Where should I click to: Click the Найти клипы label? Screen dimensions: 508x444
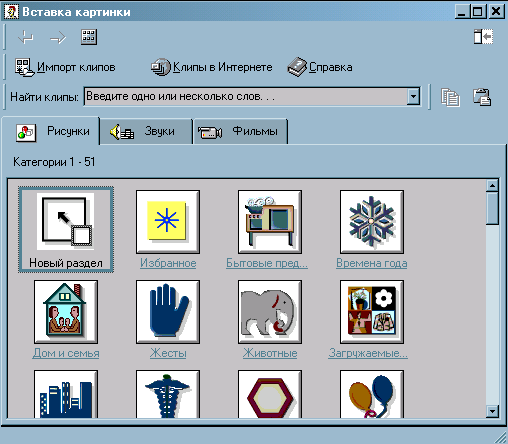point(44,97)
